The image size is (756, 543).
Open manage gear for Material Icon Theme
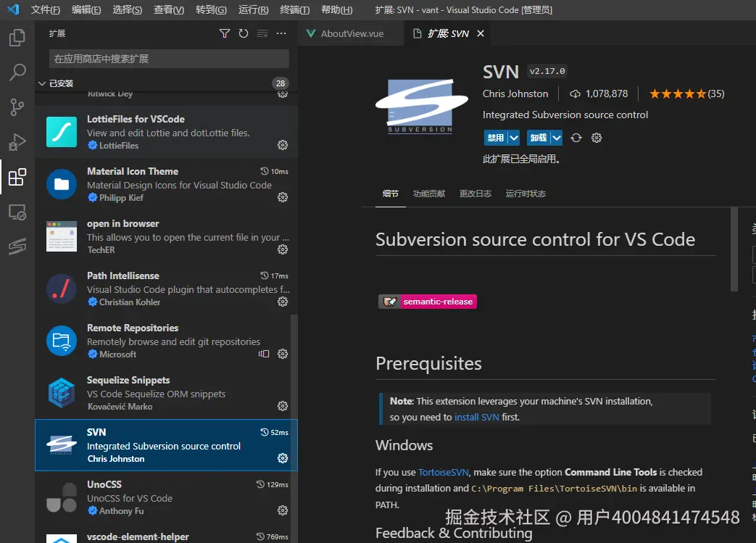(283, 197)
